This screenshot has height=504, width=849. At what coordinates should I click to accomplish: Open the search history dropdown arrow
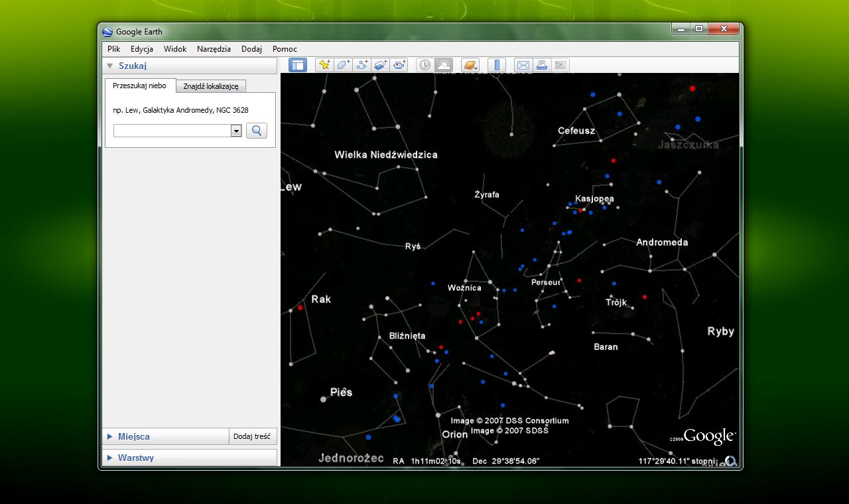(235, 131)
